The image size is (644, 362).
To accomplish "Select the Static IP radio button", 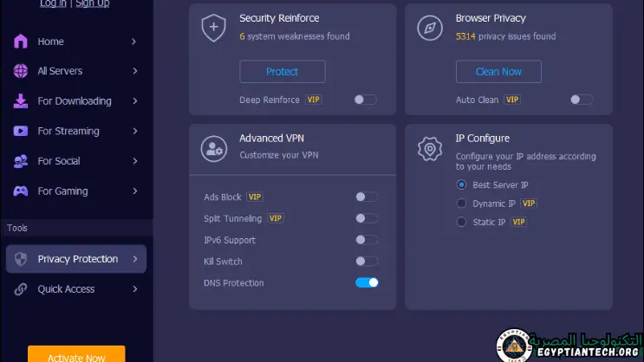I will pyautogui.click(x=461, y=222).
